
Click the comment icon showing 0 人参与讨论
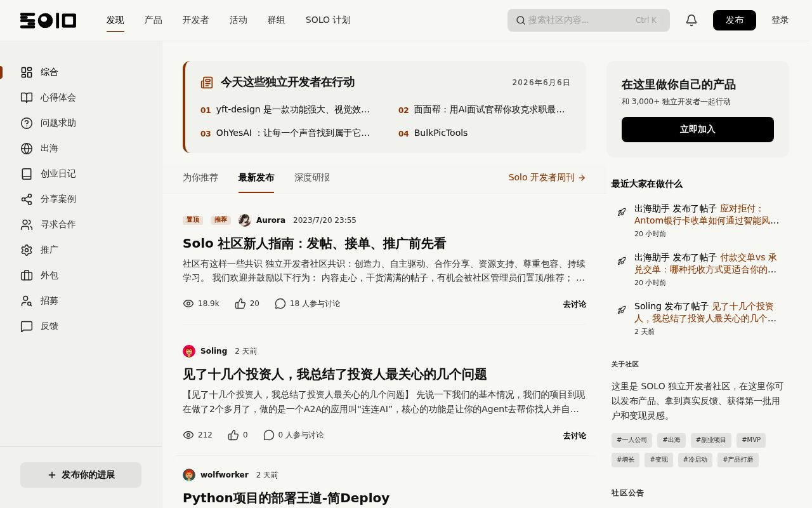(x=269, y=435)
